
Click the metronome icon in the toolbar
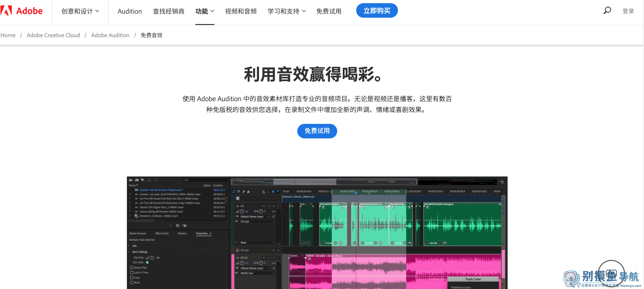264,192
